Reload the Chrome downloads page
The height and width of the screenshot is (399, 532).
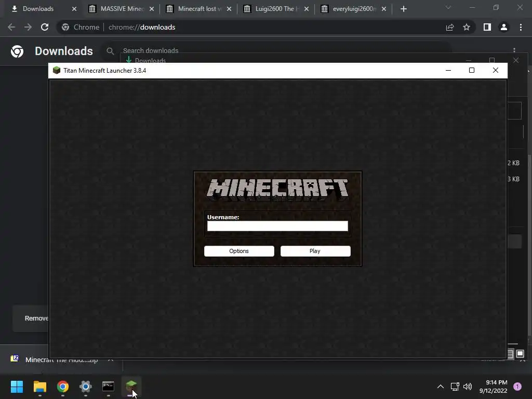pos(45,27)
